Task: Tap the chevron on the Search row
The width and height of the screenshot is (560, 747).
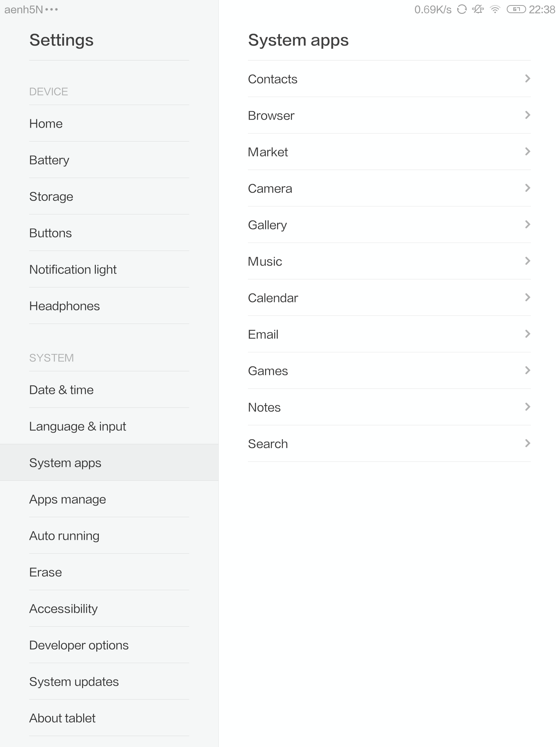Action: (527, 443)
